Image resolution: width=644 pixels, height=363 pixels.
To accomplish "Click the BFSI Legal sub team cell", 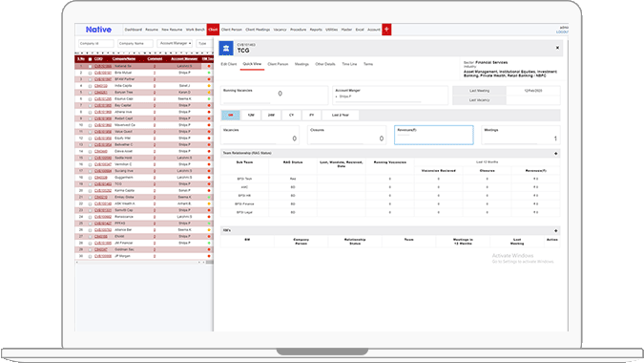I will pos(244,212).
